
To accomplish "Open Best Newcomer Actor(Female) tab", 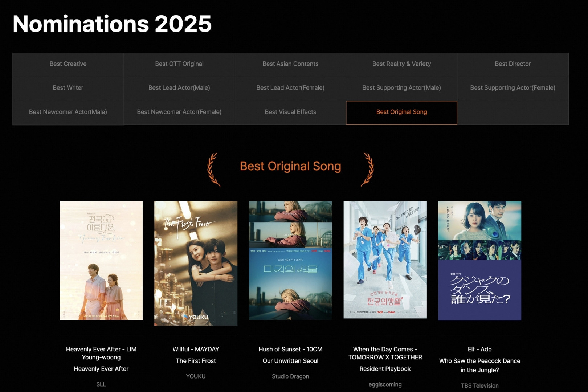I will click(x=179, y=112).
